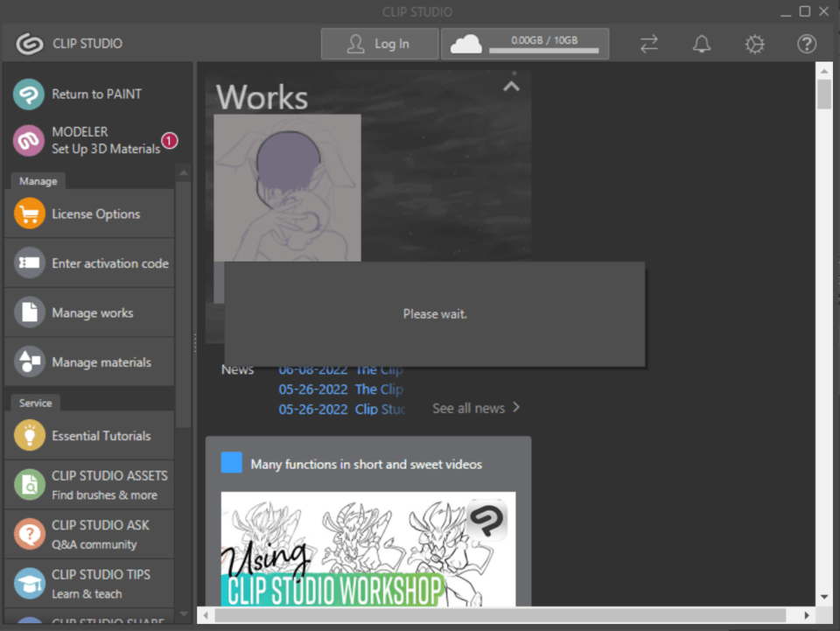Open the 05-26-2022 Clip Stu news link
This screenshot has width=840, height=631.
pos(342,410)
